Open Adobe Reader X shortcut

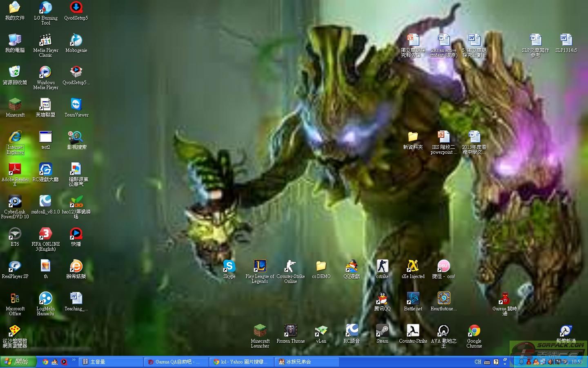pos(15,169)
